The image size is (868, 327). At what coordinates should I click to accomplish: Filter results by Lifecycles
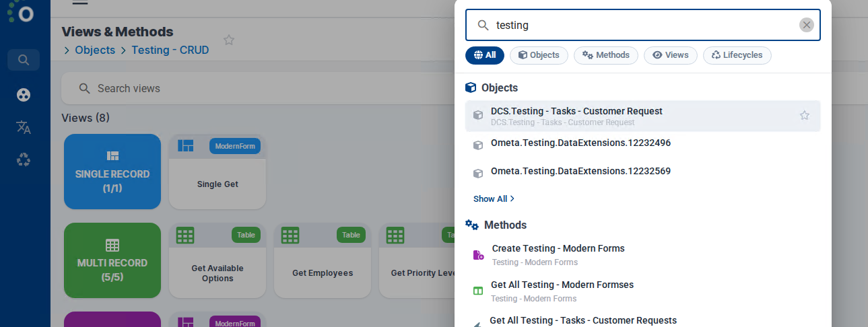[737, 55]
